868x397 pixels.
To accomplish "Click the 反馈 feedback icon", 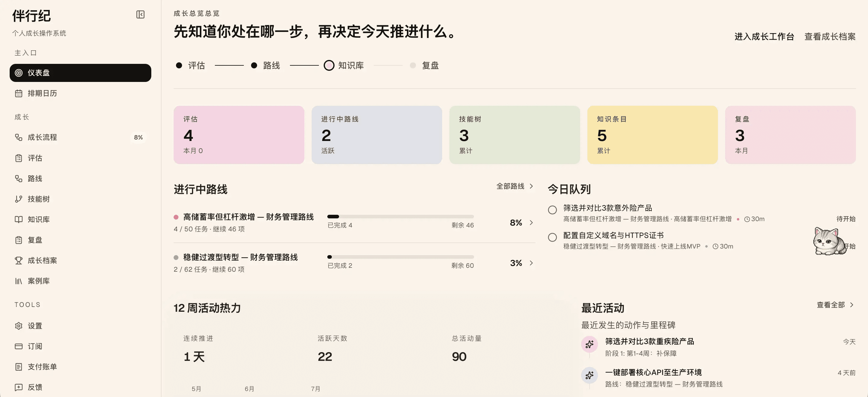I will pos(19,388).
